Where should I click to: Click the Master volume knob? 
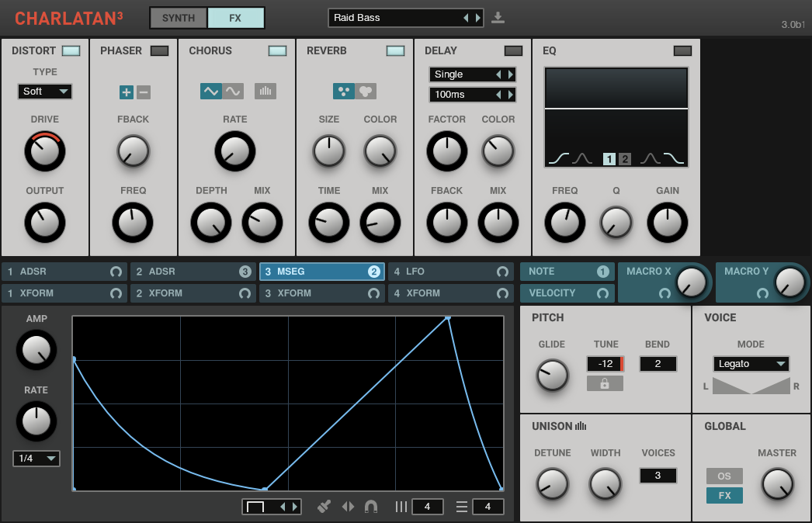click(778, 483)
